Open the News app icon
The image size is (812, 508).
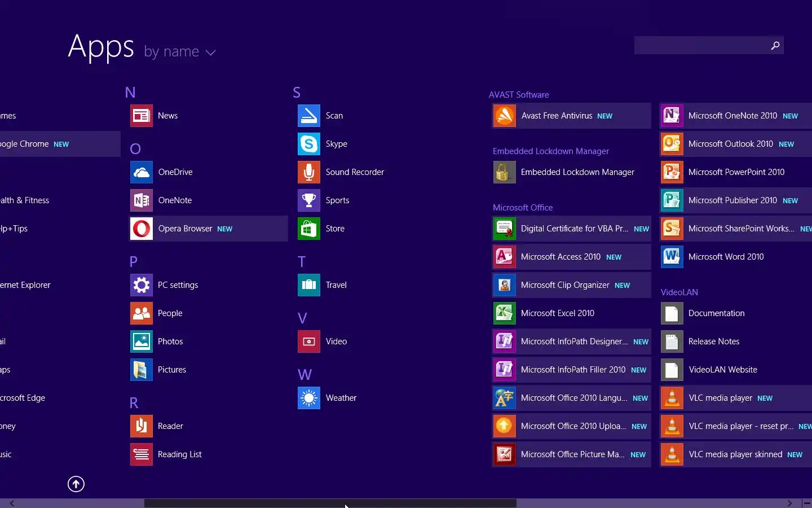click(142, 116)
